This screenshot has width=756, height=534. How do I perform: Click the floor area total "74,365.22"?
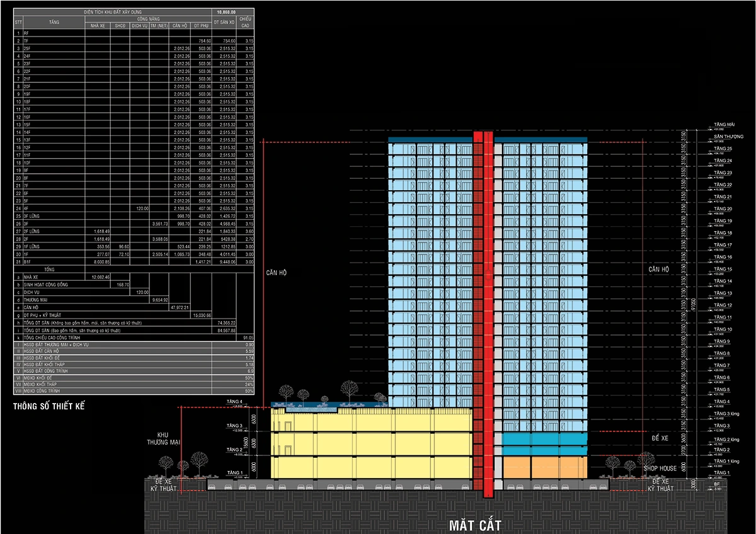click(x=226, y=322)
